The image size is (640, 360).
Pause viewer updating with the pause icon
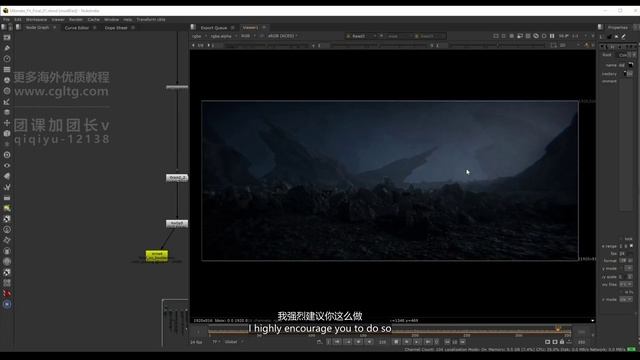(x=552, y=36)
